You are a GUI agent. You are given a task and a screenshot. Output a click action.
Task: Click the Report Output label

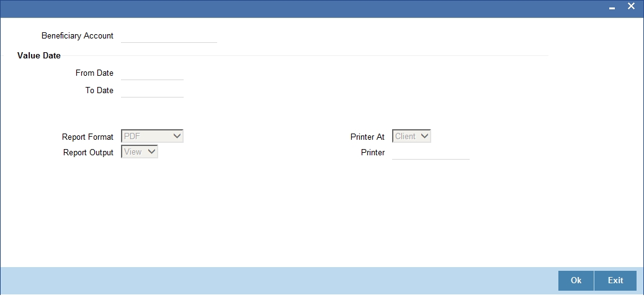pyautogui.click(x=88, y=152)
